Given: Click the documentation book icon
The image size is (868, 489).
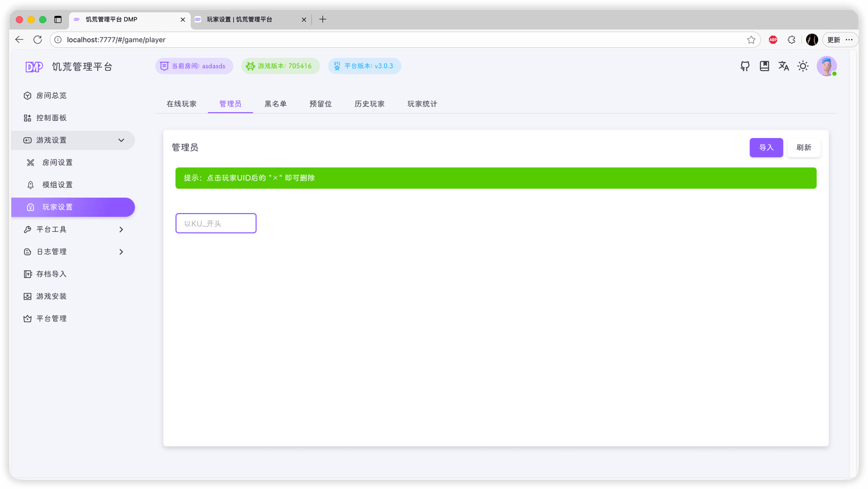Looking at the screenshot, I should click(764, 66).
